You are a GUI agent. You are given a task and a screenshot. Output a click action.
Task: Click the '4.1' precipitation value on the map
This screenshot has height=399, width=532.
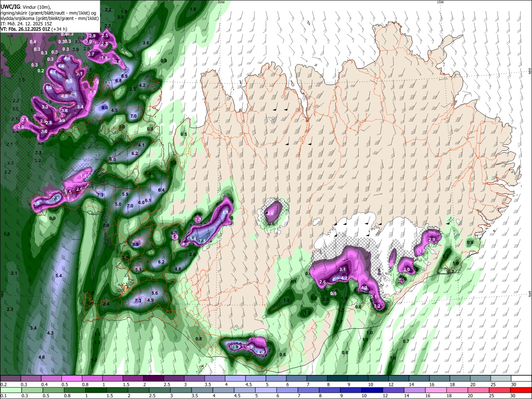141,145
